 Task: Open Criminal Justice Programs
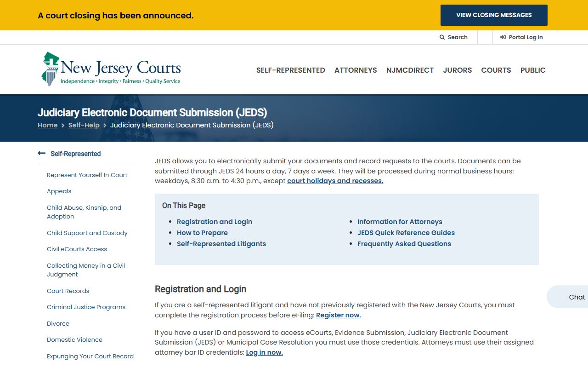tap(86, 307)
